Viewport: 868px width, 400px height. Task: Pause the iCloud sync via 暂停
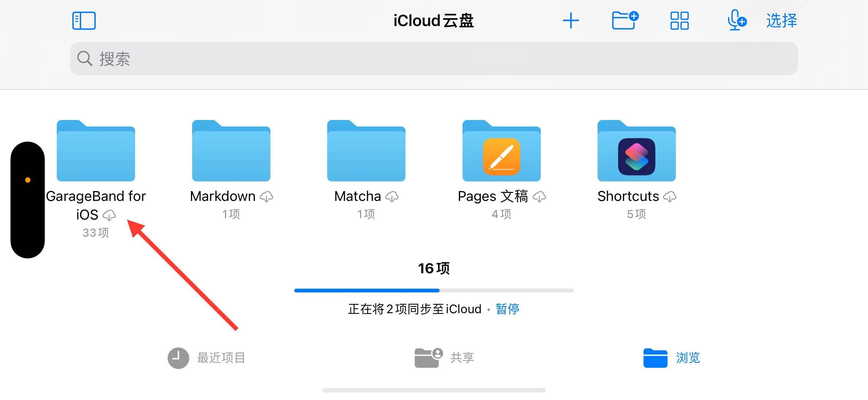508,309
